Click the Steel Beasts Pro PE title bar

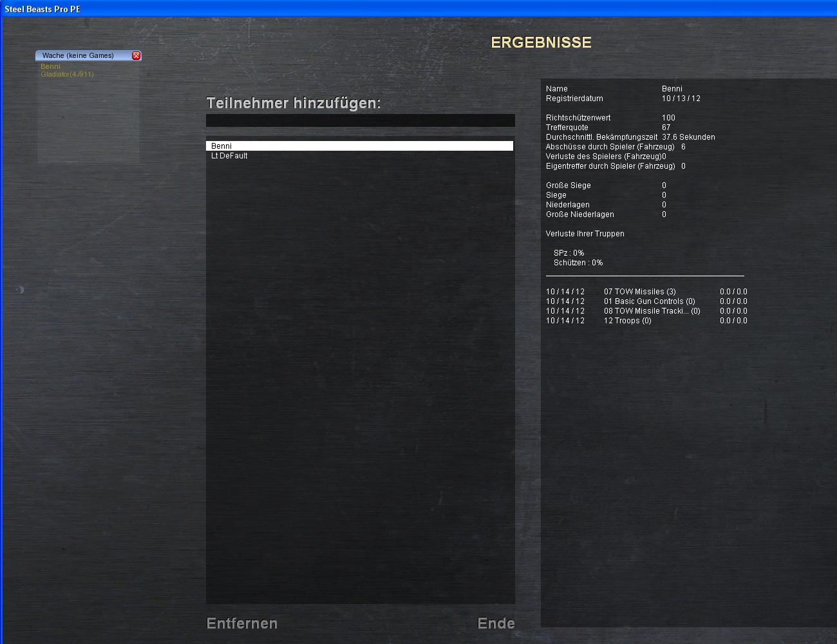(418, 9)
